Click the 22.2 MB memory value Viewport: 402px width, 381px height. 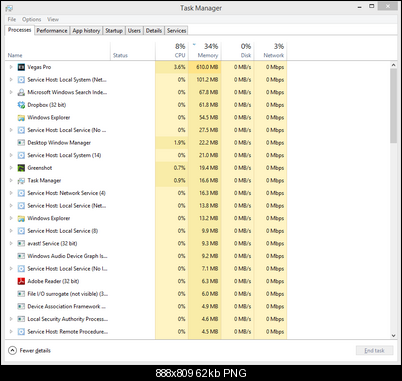coord(208,143)
